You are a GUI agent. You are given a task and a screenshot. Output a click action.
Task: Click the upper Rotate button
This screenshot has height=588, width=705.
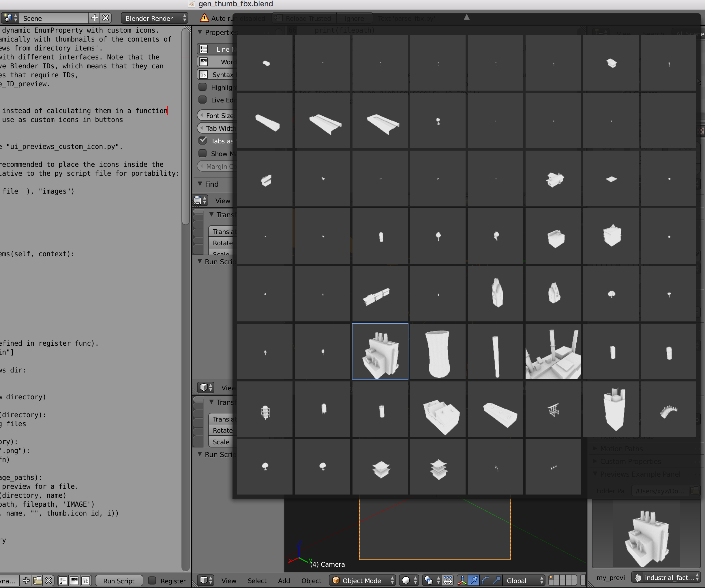click(223, 243)
